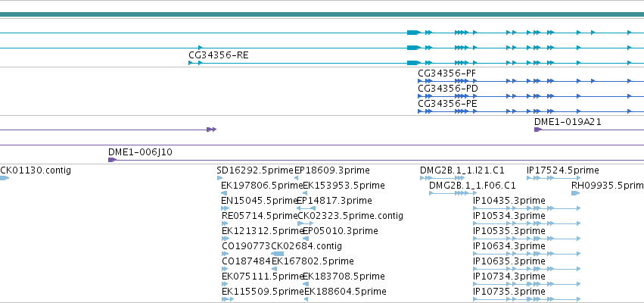Viewport: 644px width, 303px height.
Task: Select the DMG2B.1_1.I21.C1 alignment
Action: pyautogui.click(x=442, y=178)
